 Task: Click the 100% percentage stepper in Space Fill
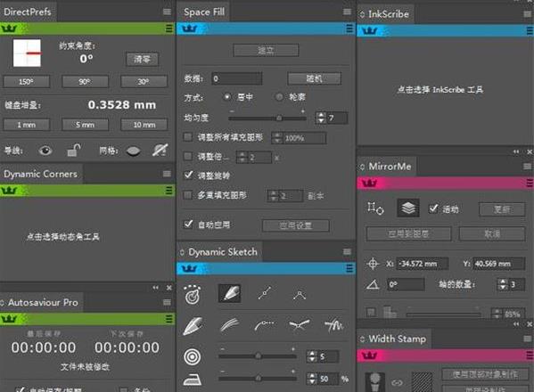click(x=277, y=138)
